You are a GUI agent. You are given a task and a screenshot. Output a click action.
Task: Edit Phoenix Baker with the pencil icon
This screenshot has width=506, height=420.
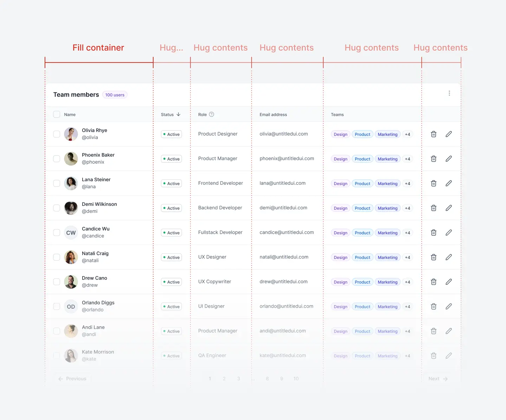(x=449, y=158)
